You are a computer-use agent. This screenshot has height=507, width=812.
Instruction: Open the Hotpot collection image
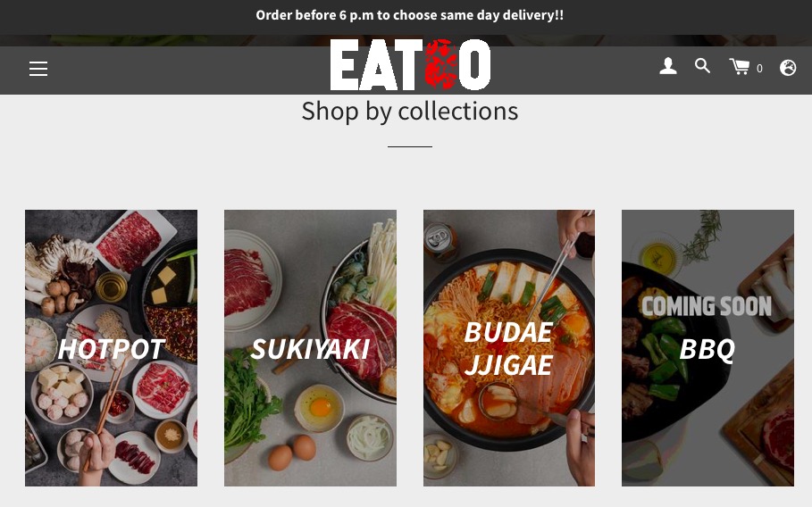coord(111,347)
